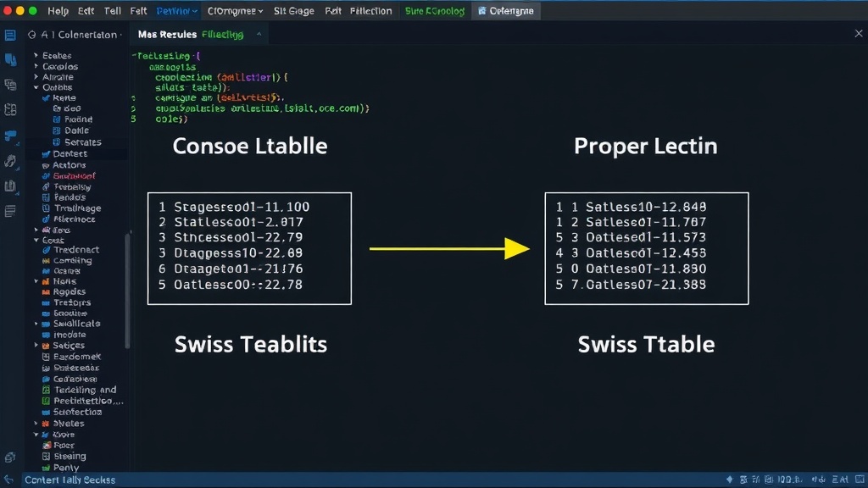868x488 pixels.
Task: Click the green icon beside 'Peetidtettico'
Action: pos(46,401)
